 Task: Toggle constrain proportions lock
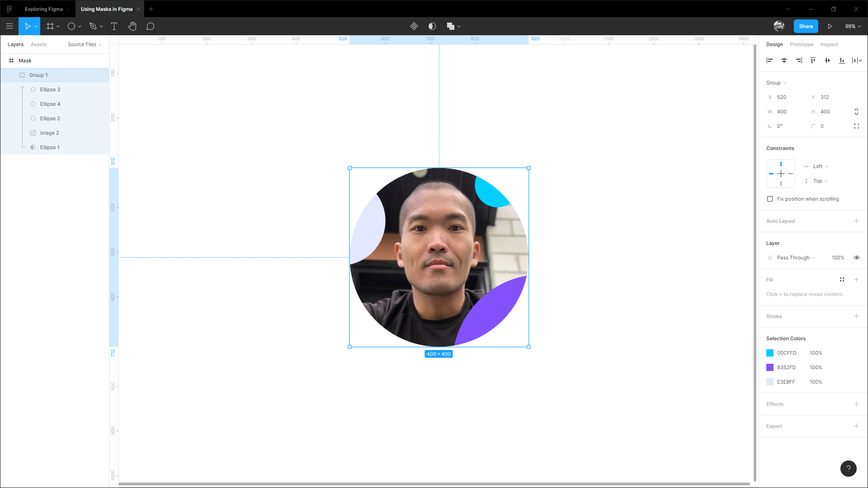[x=856, y=112]
